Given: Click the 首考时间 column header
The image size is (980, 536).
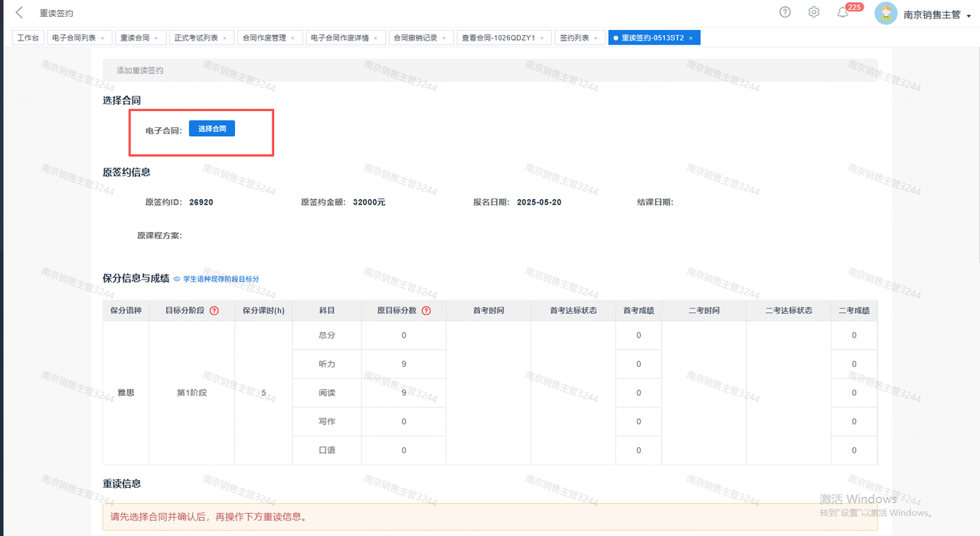Looking at the screenshot, I should point(488,311).
